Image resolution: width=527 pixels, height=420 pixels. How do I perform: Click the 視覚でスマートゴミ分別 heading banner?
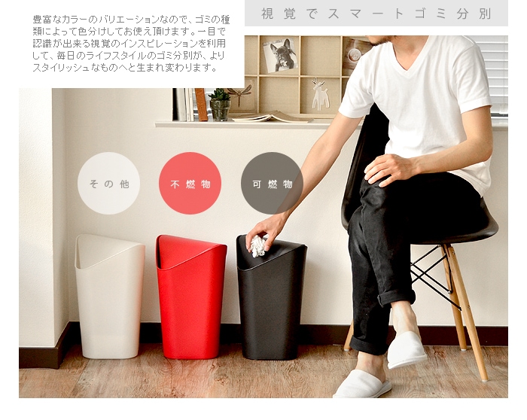376,14
